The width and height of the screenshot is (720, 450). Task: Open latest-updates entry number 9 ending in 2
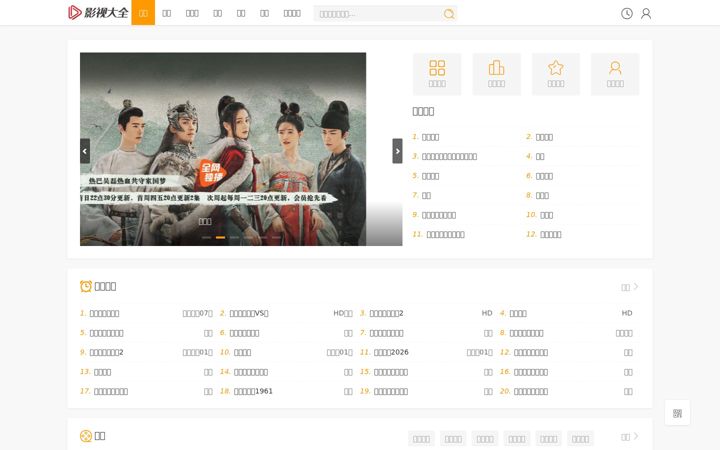pyautogui.click(x=106, y=353)
